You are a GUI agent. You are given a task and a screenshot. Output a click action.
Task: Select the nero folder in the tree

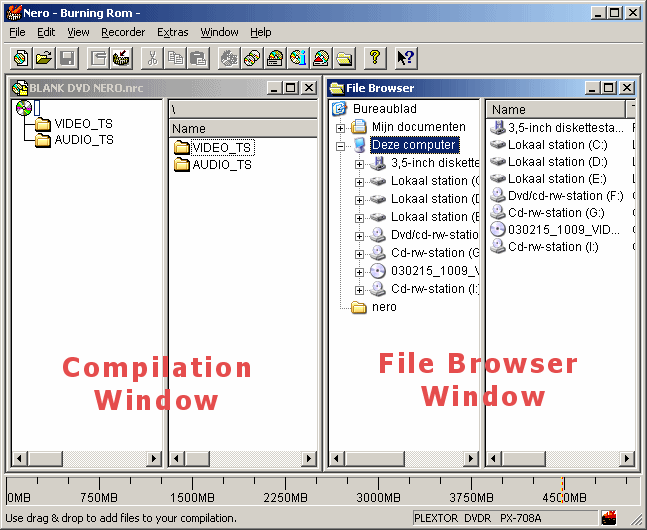point(384,307)
